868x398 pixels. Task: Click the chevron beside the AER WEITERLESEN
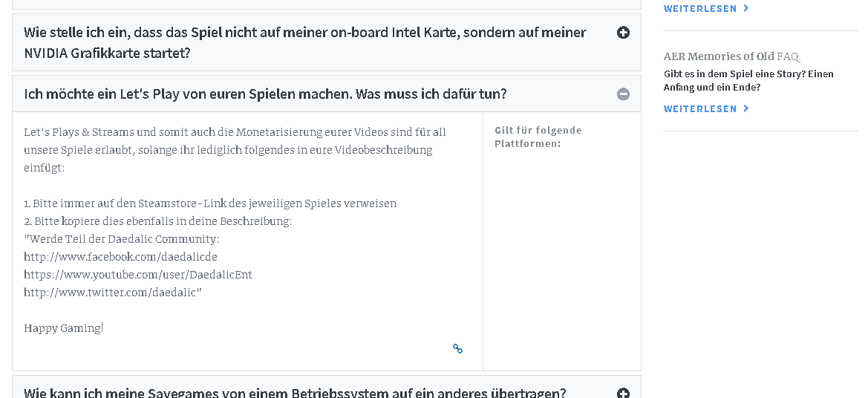coord(746,109)
